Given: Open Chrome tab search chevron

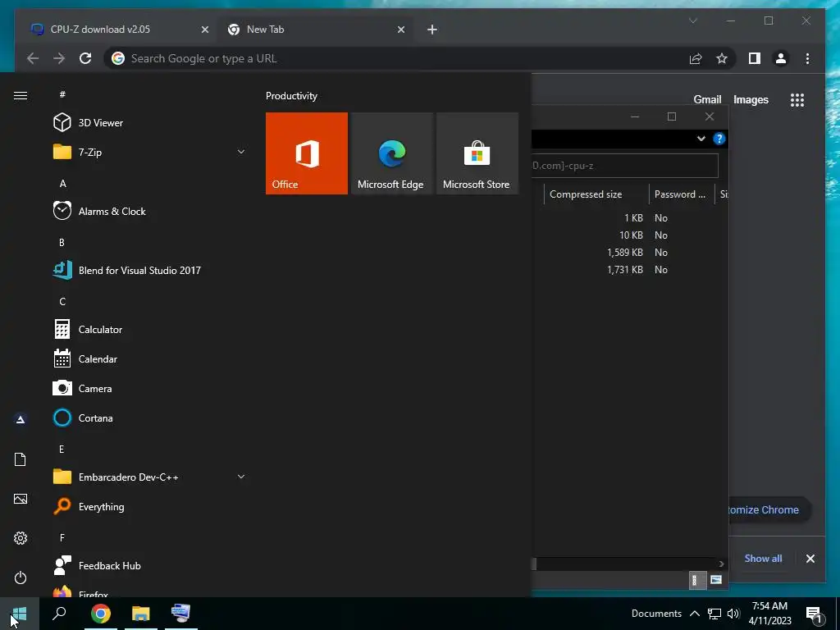Looking at the screenshot, I should 692,21.
